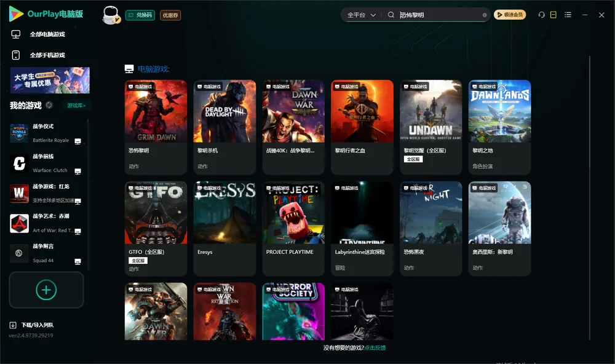Image resolution: width=615 pixels, height=364 pixels.
Task: Click the Wargame Red Dragon W icon
Action: [x=19, y=193]
